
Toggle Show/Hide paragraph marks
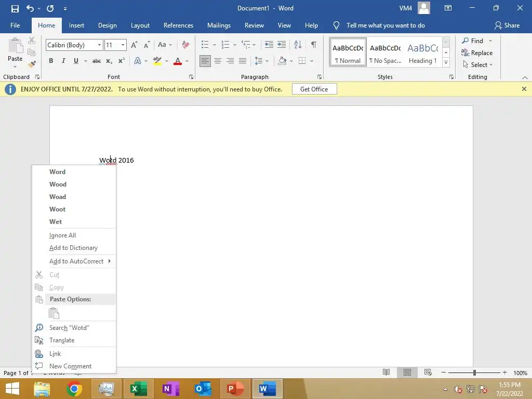(x=314, y=45)
